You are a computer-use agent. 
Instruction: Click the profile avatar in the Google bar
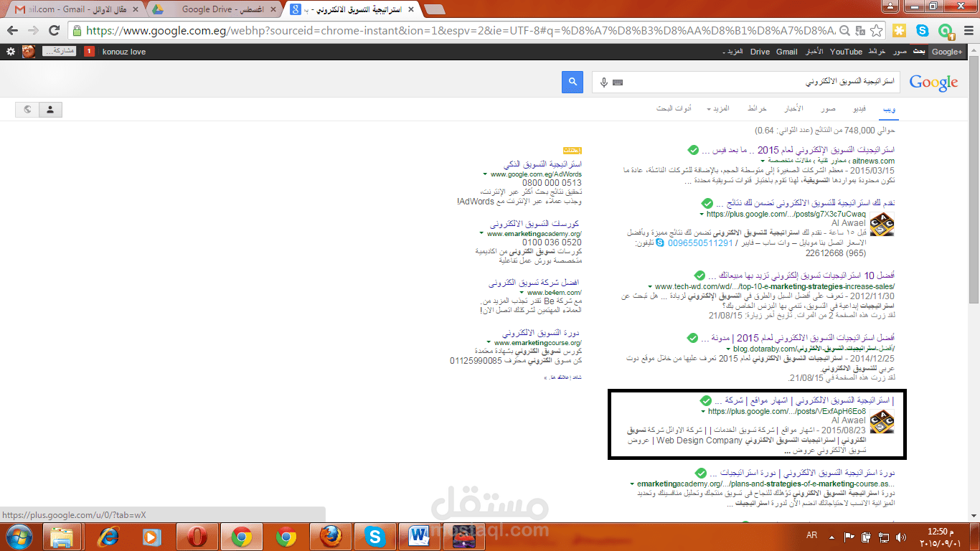[x=29, y=52]
